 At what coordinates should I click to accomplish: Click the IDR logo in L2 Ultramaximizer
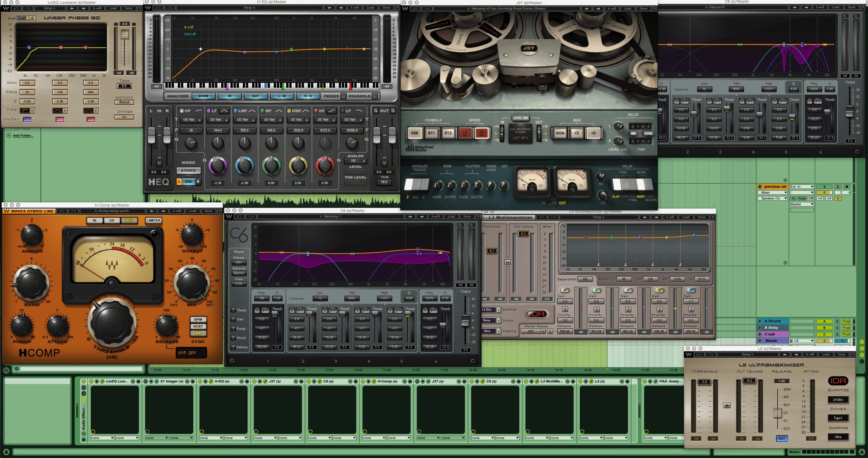(x=838, y=381)
